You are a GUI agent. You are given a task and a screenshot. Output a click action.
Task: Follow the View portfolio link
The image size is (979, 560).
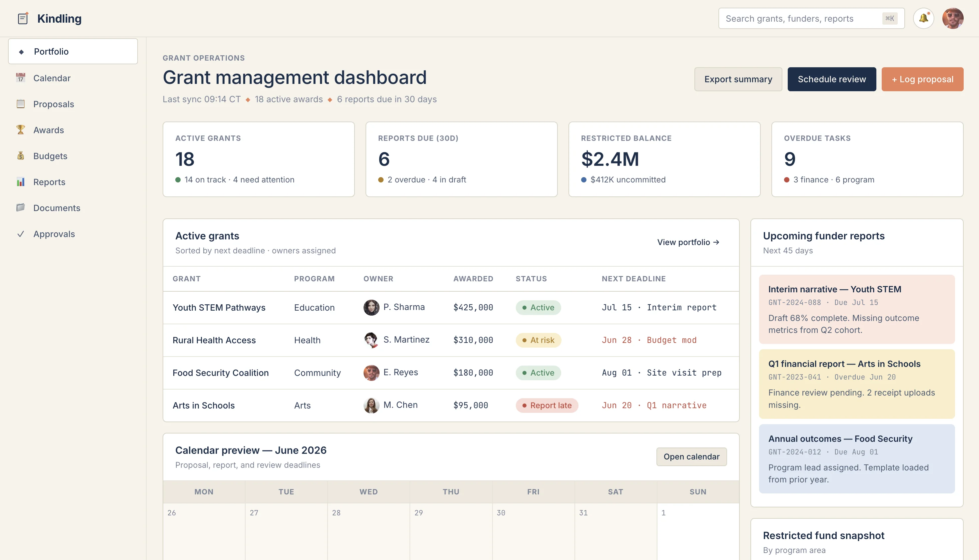point(688,242)
